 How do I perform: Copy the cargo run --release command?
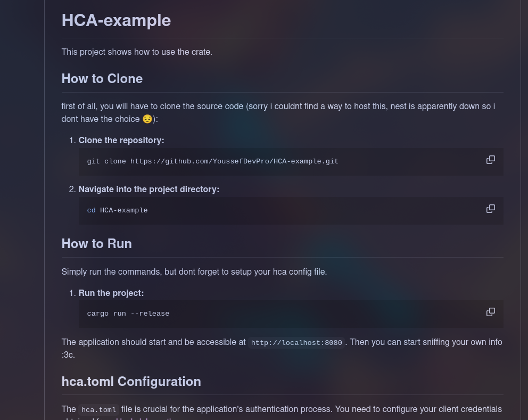pos(490,312)
